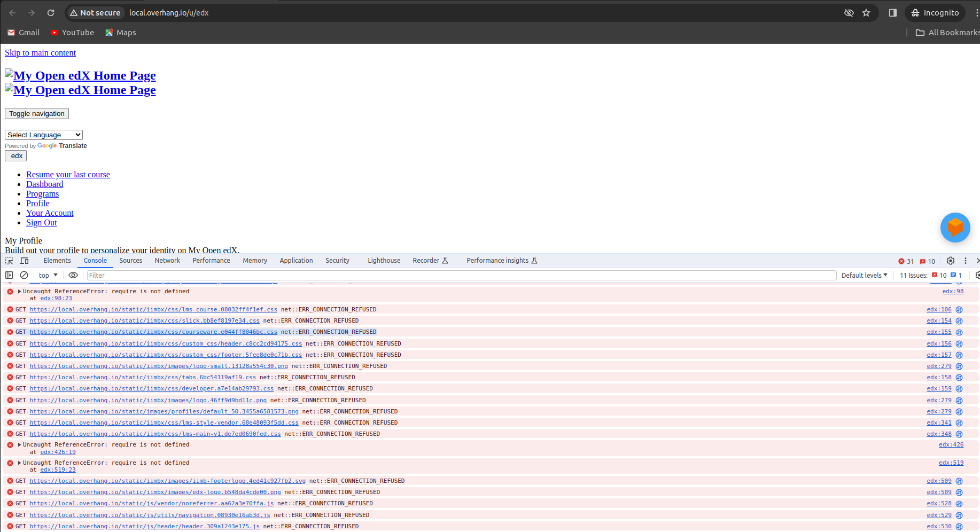
Task: Open network request icon for lms-course.08032ff4f1ef.css row
Action: [x=959, y=310]
